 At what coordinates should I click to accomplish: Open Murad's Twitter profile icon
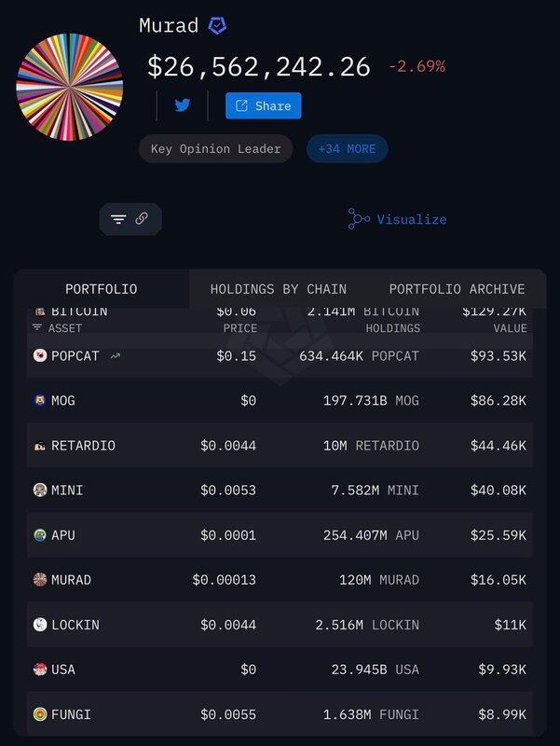pyautogui.click(x=183, y=105)
